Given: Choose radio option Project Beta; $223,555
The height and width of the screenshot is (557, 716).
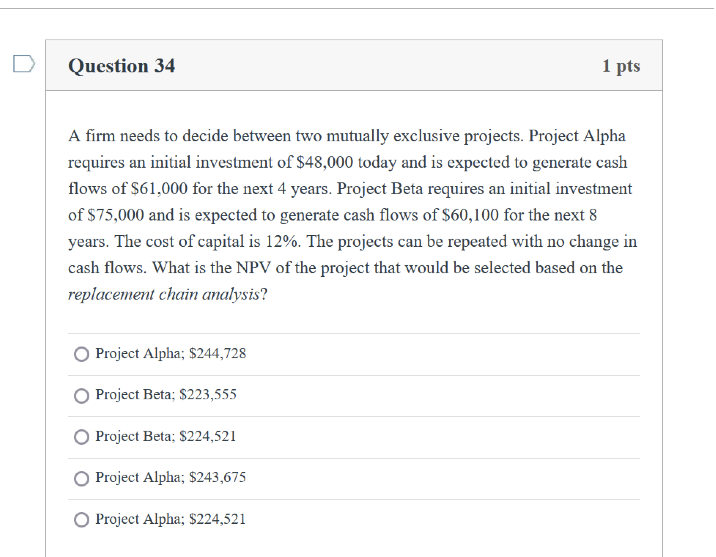Looking at the screenshot, I should coord(81,395).
